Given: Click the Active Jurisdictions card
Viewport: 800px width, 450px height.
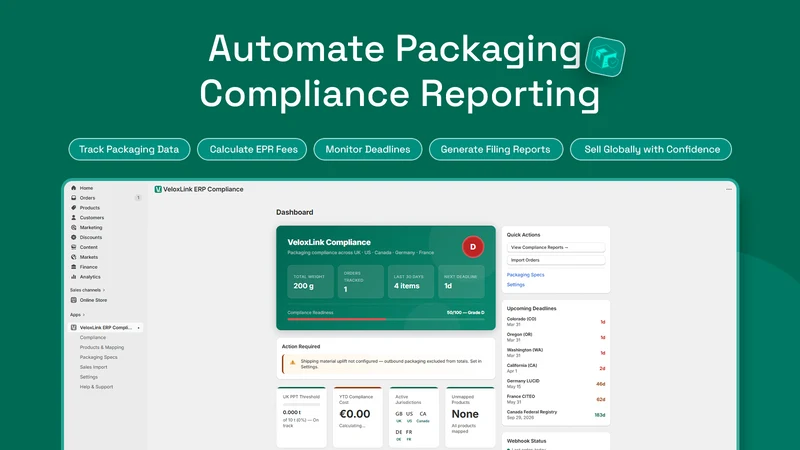Looking at the screenshot, I should [414, 417].
